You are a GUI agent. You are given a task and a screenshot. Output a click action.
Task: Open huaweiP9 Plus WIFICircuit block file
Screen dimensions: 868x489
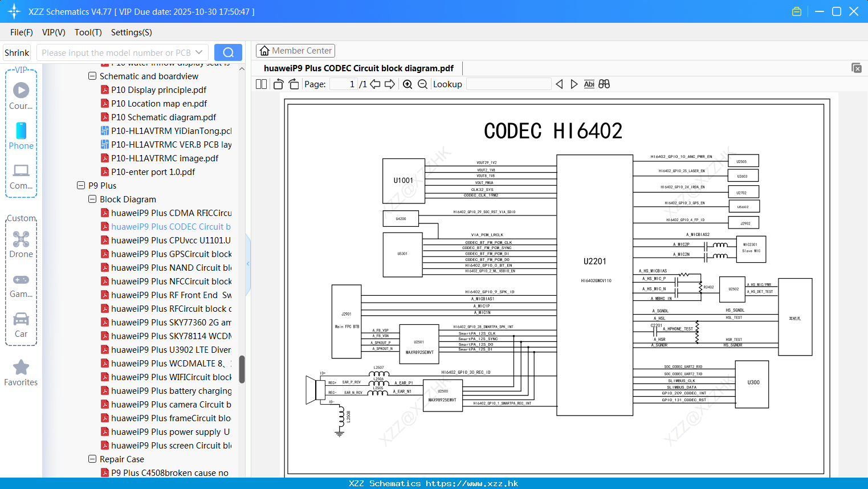(166, 377)
